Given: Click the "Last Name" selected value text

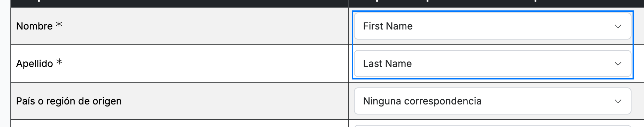Looking at the screenshot, I should tap(388, 63).
